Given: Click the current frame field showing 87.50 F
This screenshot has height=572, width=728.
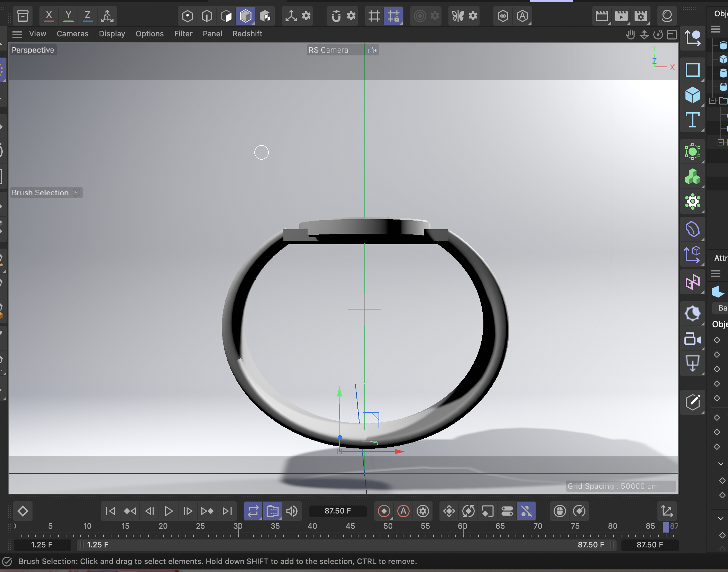Looking at the screenshot, I should (338, 511).
